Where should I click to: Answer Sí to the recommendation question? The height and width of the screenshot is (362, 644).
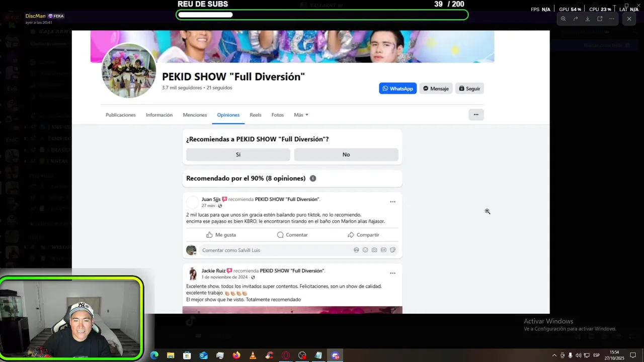(x=238, y=154)
